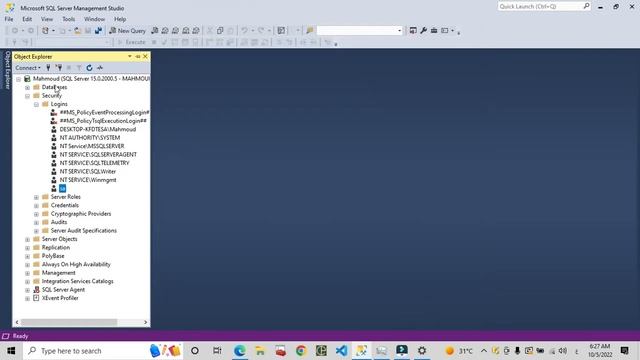Image resolution: width=640 pixels, height=360 pixels.
Task: Expand the Credentials folder
Action: 36,206
